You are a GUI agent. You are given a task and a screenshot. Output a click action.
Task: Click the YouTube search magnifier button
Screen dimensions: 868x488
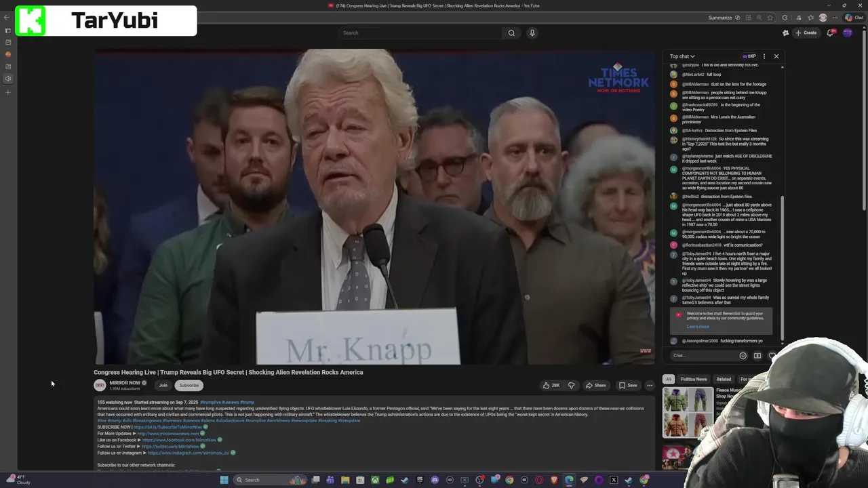[x=511, y=33]
